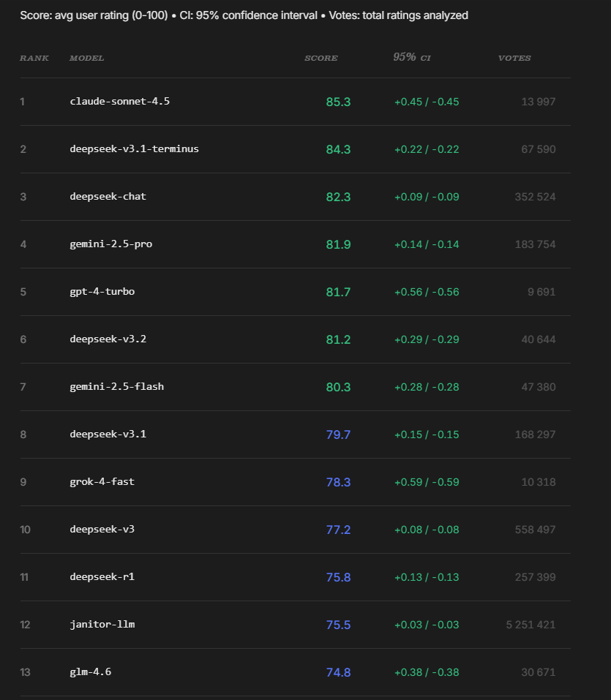611x700 pixels.
Task: Open the deepseek-v3.1 model in rank 8
Action: [x=108, y=434]
